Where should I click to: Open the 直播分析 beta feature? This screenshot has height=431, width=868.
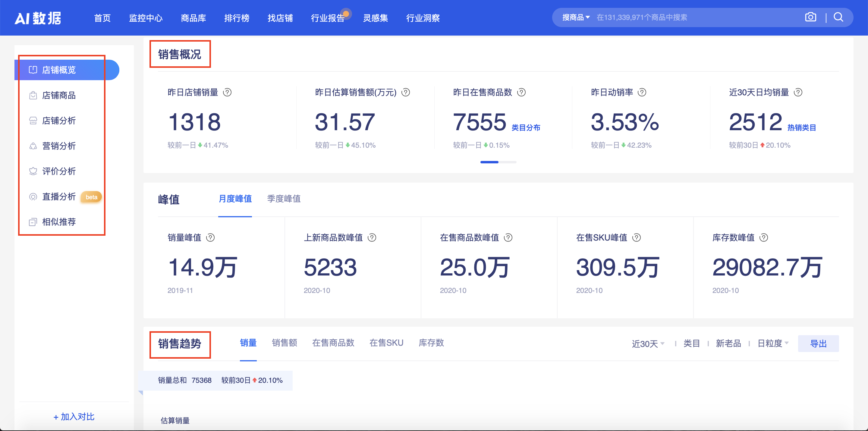[59, 197]
